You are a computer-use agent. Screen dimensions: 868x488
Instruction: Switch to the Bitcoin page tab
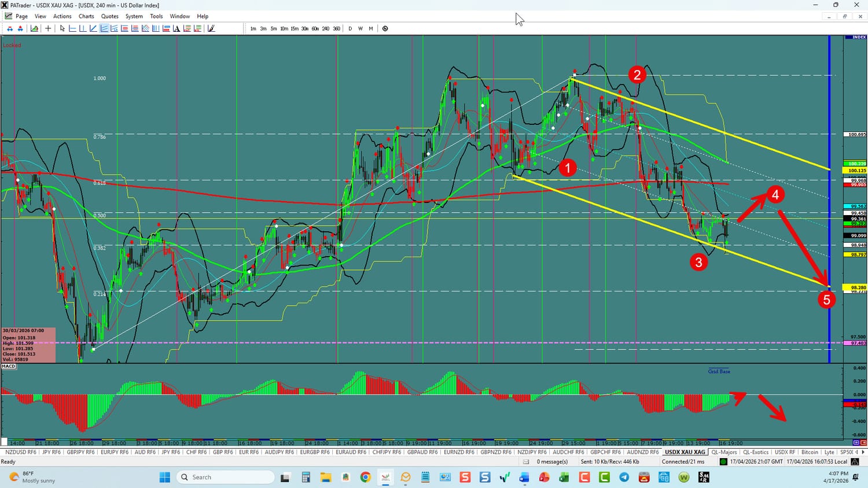tap(810, 452)
